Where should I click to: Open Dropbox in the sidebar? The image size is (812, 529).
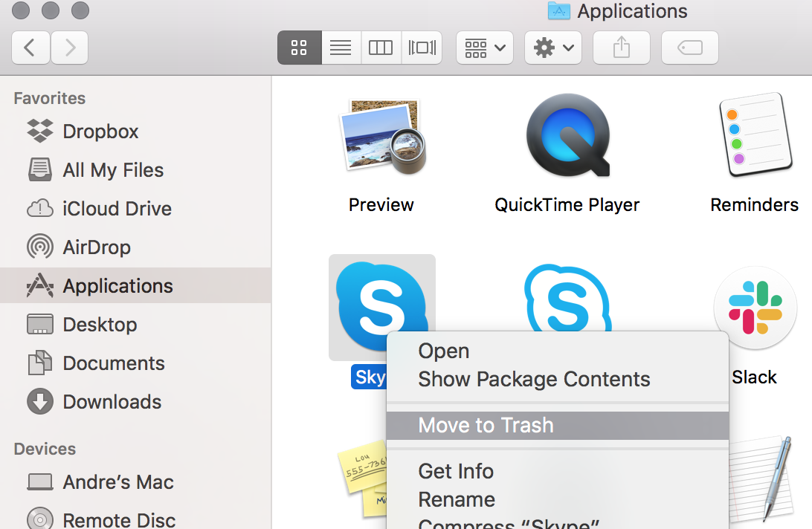[x=135, y=132]
